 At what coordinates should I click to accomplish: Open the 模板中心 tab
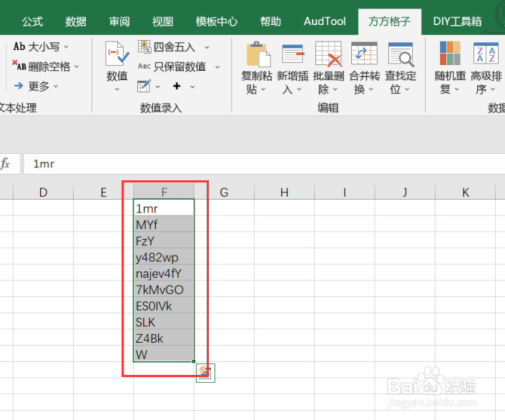tap(217, 21)
